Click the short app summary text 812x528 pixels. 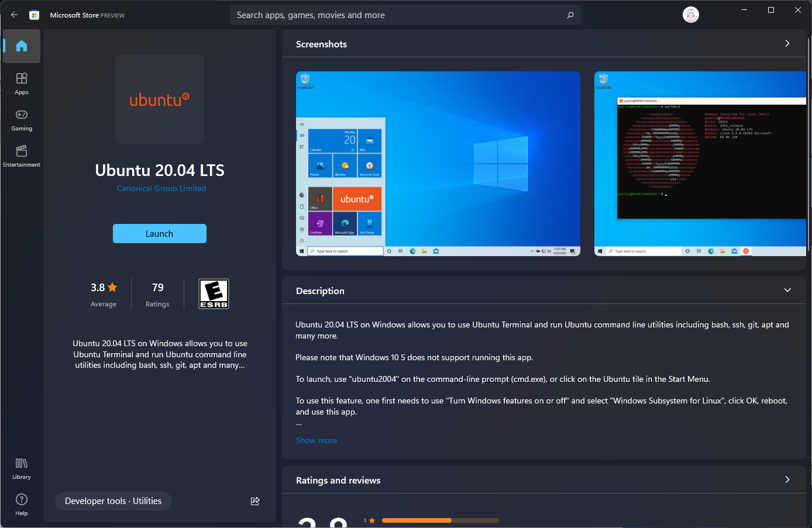160,354
